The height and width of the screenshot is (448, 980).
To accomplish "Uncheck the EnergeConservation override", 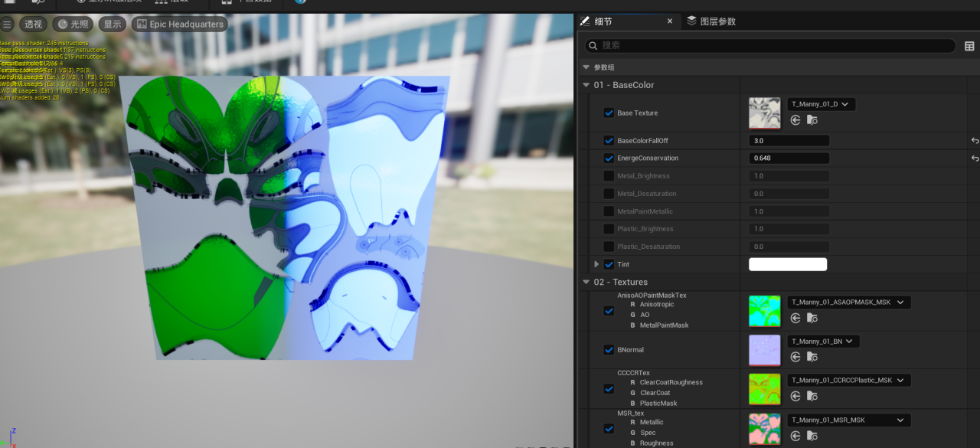I will pyautogui.click(x=609, y=159).
